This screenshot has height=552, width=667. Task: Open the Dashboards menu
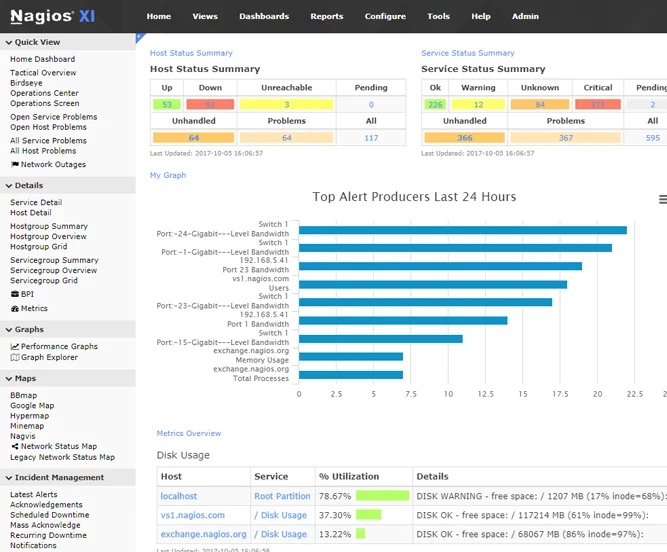[x=264, y=16]
